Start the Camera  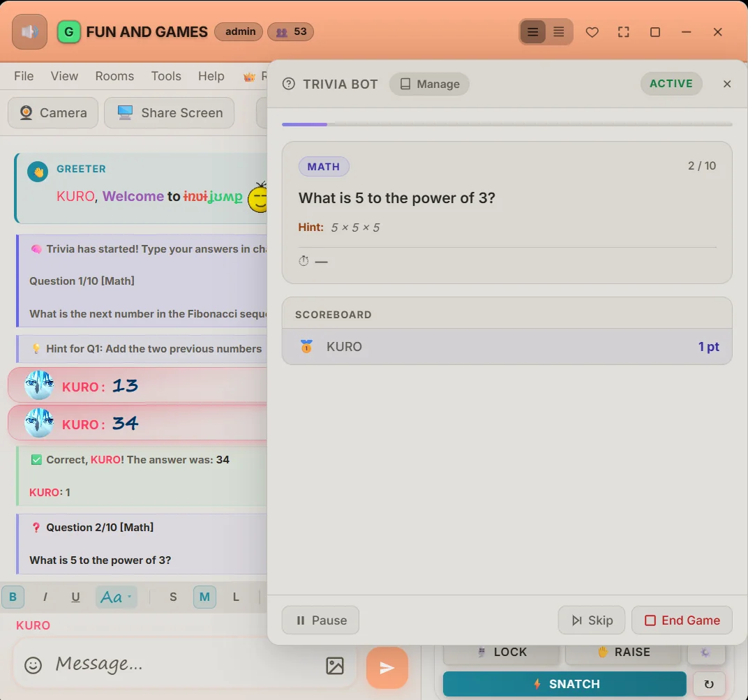pyautogui.click(x=53, y=112)
